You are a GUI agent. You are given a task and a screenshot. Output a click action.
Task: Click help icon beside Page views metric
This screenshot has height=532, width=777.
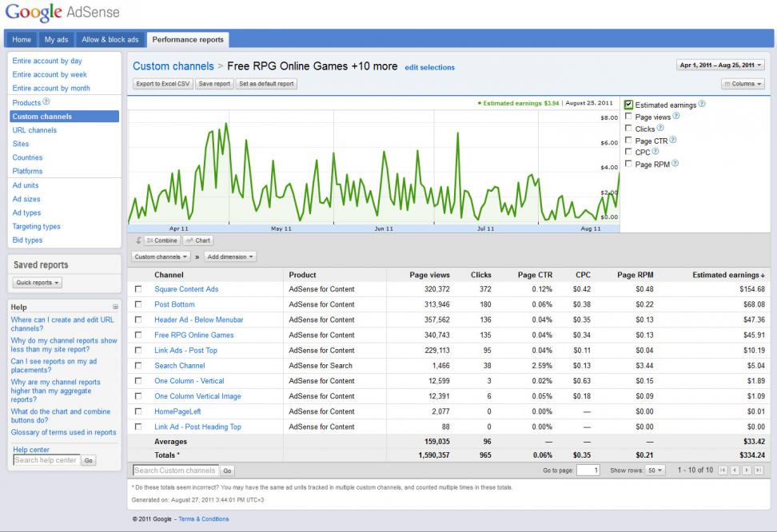pos(676,116)
